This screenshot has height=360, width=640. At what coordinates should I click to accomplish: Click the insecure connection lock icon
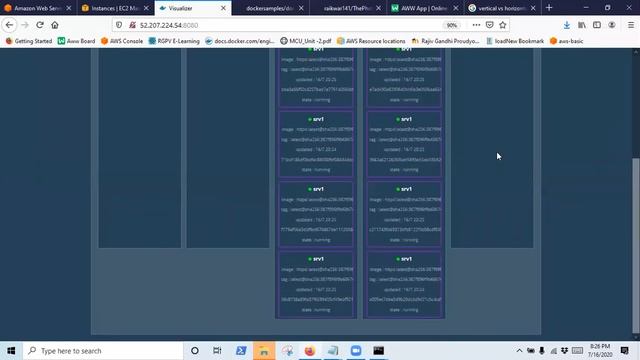point(132,25)
